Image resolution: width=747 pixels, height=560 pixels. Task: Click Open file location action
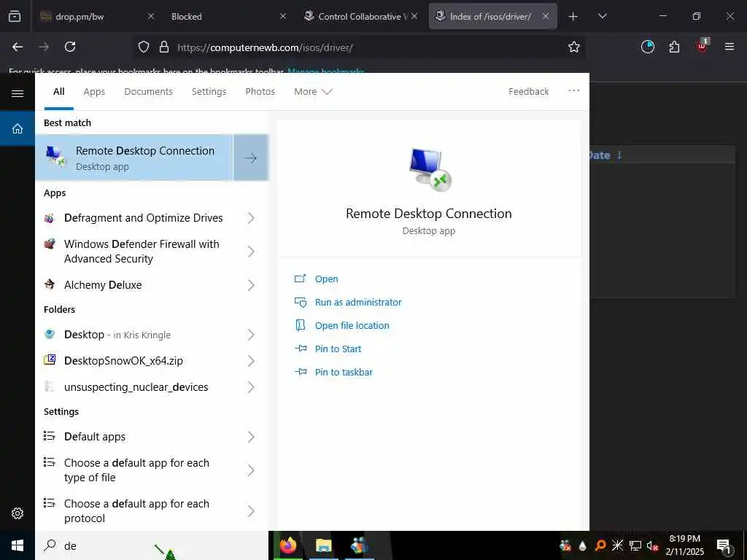point(352,326)
